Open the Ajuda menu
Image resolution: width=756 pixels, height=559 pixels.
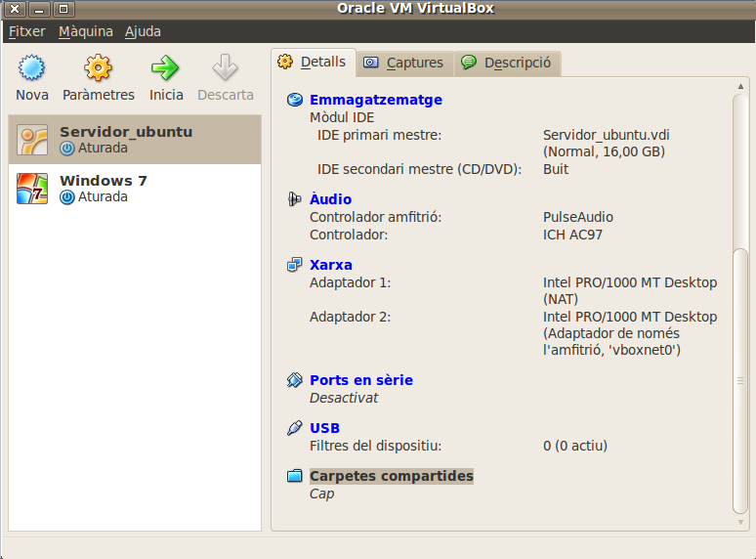[143, 31]
